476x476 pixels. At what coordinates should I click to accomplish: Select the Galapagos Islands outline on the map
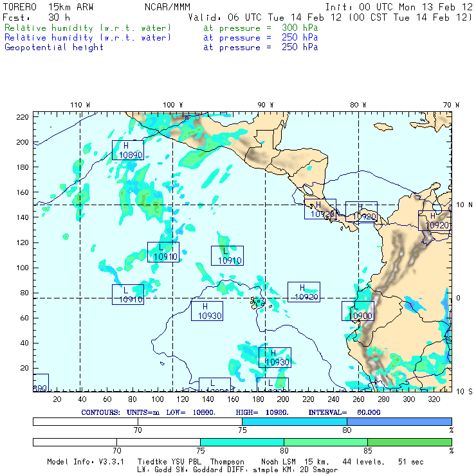[259, 302]
